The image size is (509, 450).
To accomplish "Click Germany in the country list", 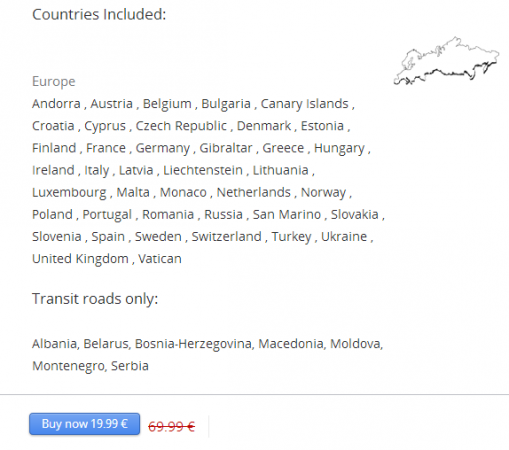I will click(x=163, y=148).
